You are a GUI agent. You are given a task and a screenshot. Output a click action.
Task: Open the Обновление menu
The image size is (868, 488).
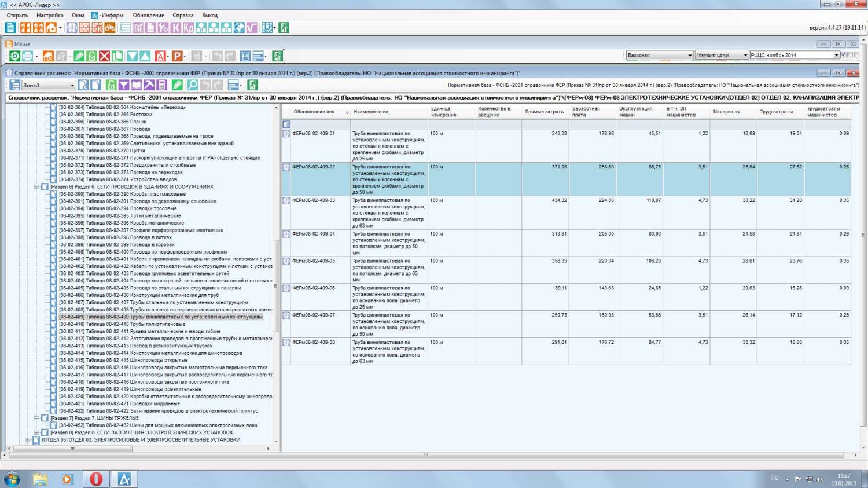click(148, 16)
